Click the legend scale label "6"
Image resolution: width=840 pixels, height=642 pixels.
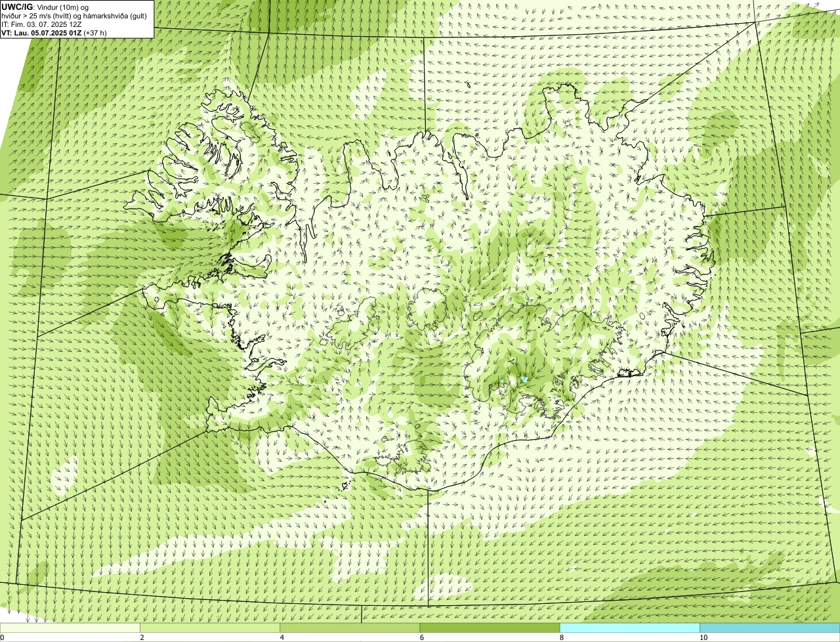pyautogui.click(x=422, y=637)
